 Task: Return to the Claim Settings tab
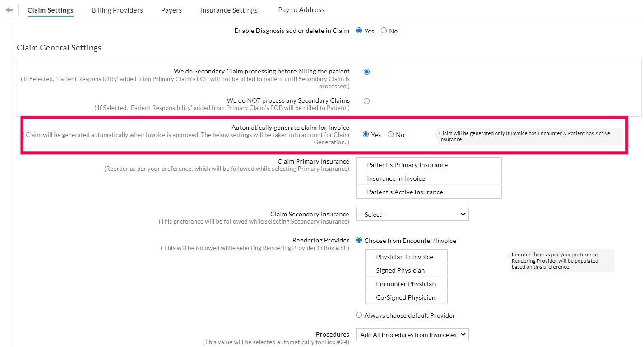tap(50, 9)
